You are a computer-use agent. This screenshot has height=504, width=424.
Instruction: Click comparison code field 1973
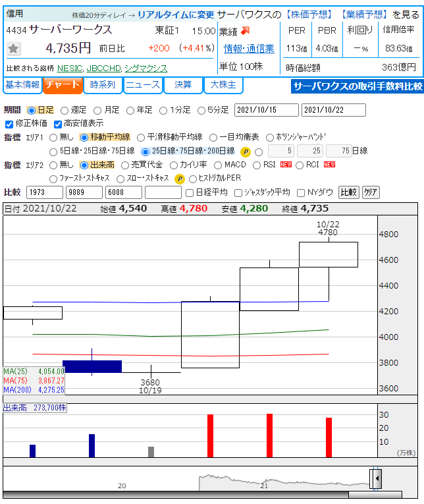coord(45,192)
